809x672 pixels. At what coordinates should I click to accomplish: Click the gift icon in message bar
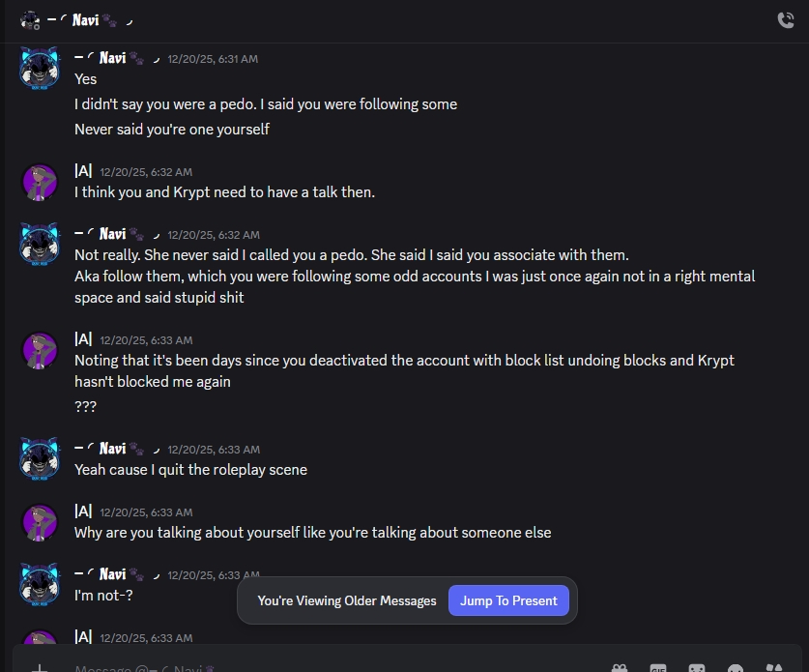point(620,668)
